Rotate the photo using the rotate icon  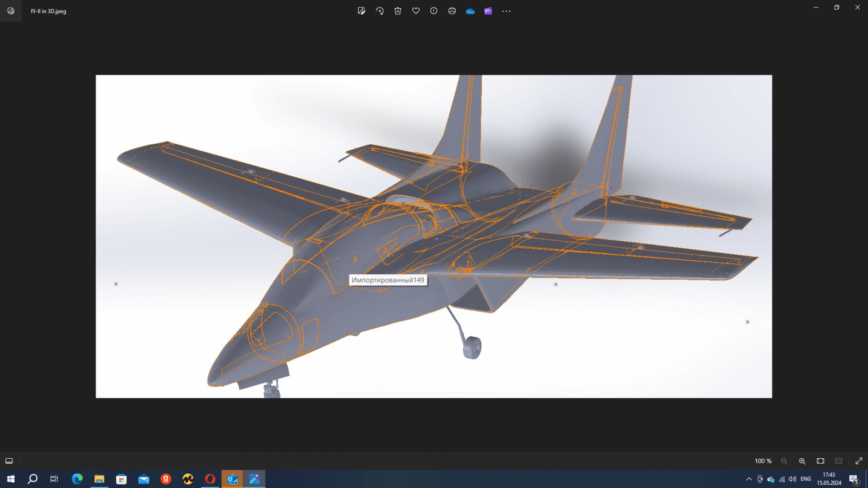(380, 11)
